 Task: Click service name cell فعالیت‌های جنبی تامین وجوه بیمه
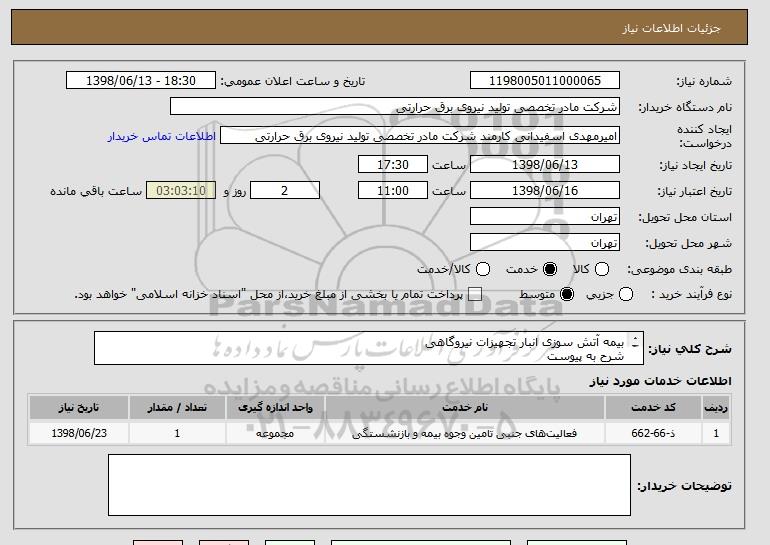[465, 433]
